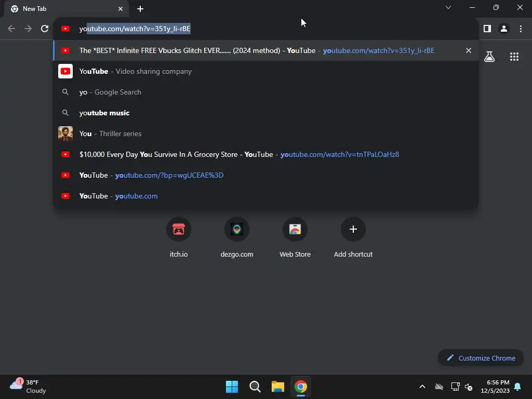The width and height of the screenshot is (532, 399).
Task: Open the Chrome profile avatar
Action: [x=504, y=29]
